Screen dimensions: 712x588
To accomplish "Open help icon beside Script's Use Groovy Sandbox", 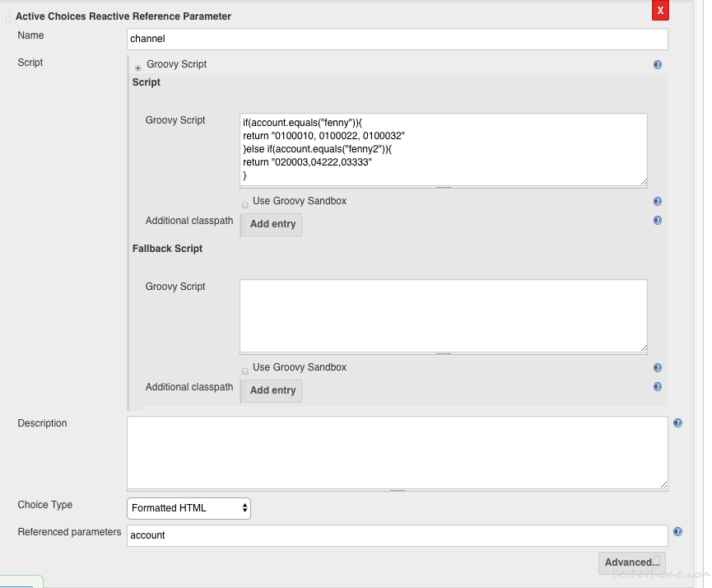I will click(x=657, y=201).
